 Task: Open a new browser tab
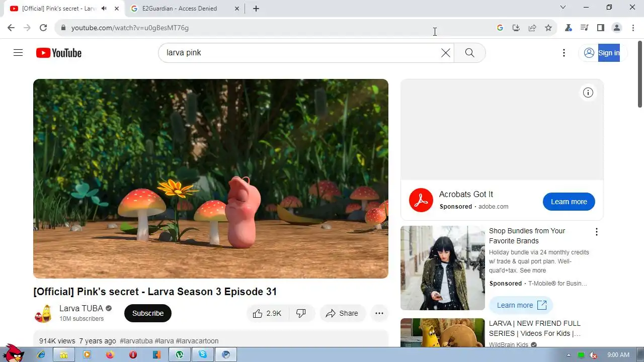256,9
